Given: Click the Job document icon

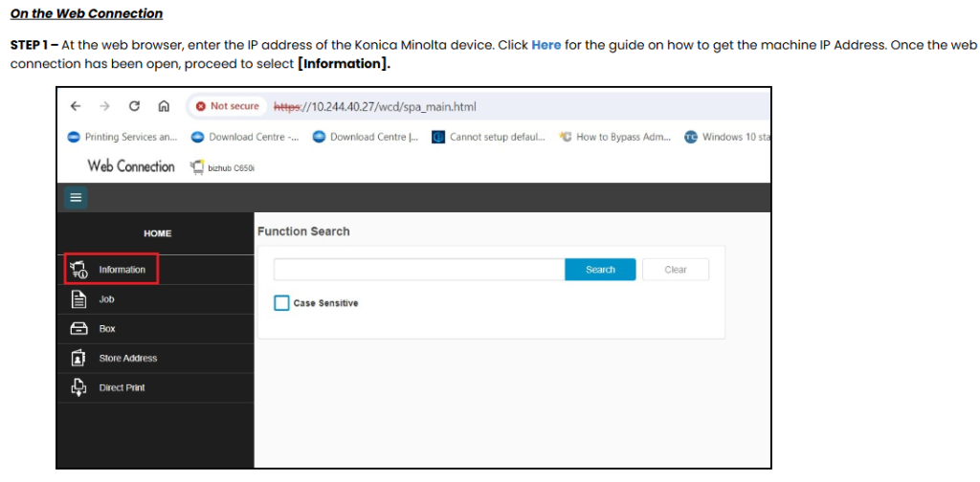Looking at the screenshot, I should pyautogui.click(x=78, y=299).
